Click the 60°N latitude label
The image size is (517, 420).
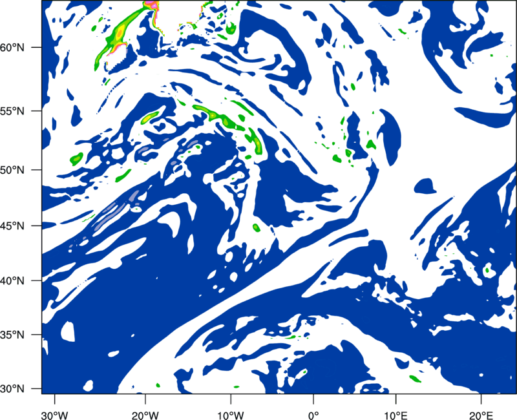pos(12,48)
